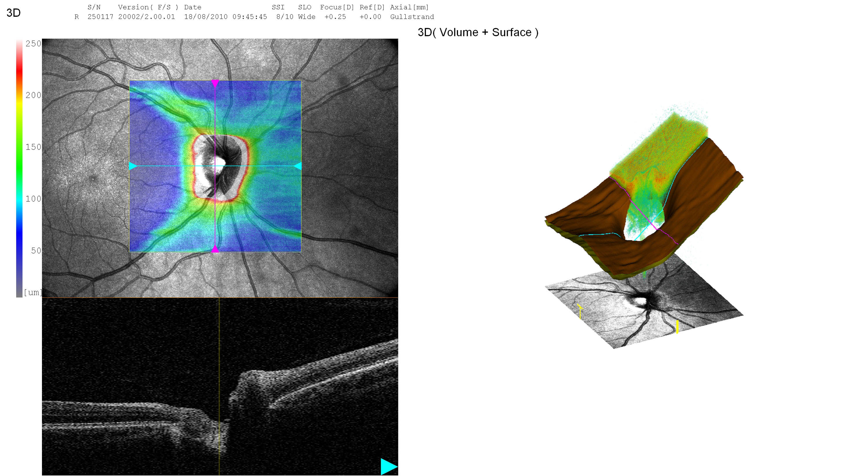Click the SSI value '8/10'
The width and height of the screenshot is (868, 476).
click(x=285, y=17)
